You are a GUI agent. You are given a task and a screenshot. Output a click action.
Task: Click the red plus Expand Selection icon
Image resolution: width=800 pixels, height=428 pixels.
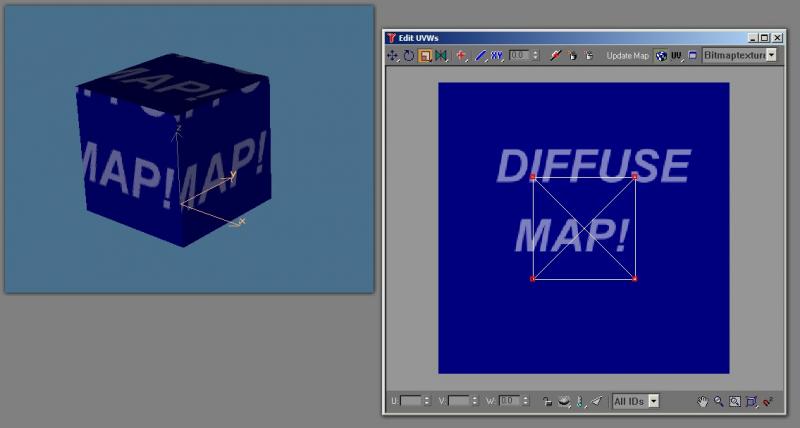(461, 56)
